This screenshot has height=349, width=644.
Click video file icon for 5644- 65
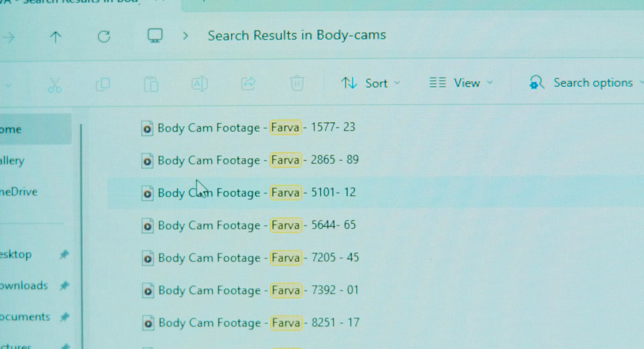tap(148, 226)
